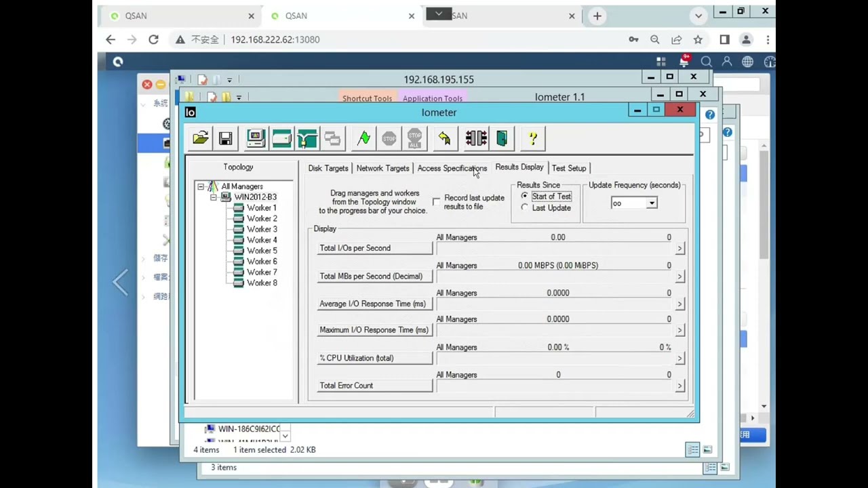Screen dimensions: 868x488
Task: Collapse the WIN2012-B3 manager node
Action: pyautogui.click(x=214, y=197)
